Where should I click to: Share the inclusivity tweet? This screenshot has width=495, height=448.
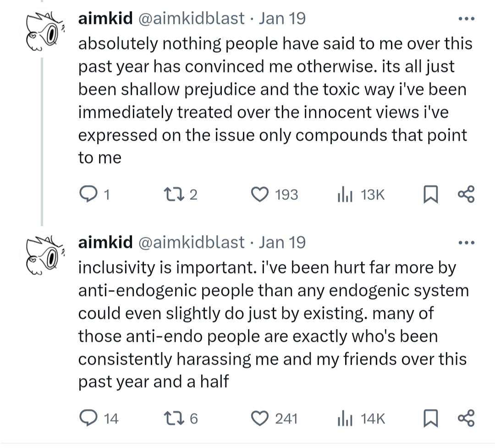[466, 418]
